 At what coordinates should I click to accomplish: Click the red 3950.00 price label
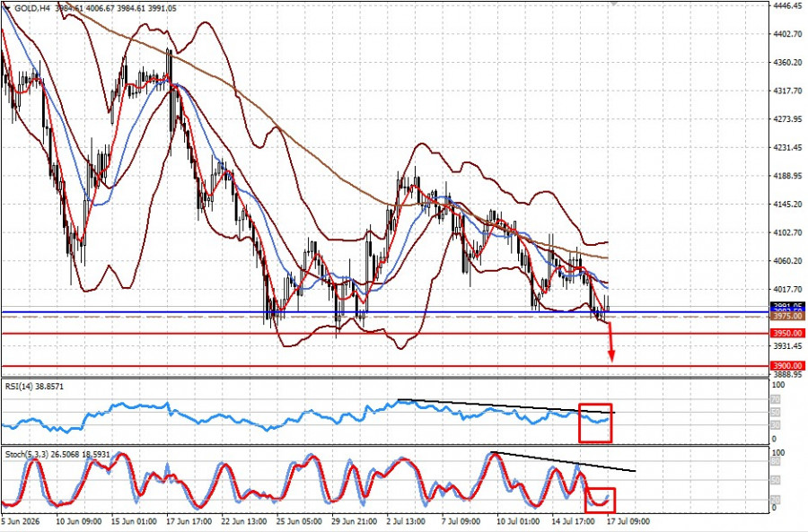[x=787, y=333]
